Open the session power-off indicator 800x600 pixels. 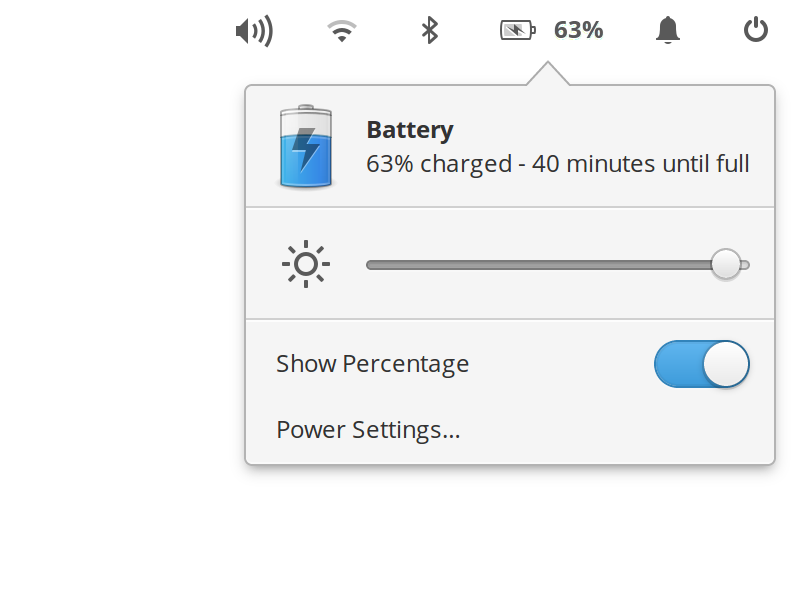coord(756,30)
